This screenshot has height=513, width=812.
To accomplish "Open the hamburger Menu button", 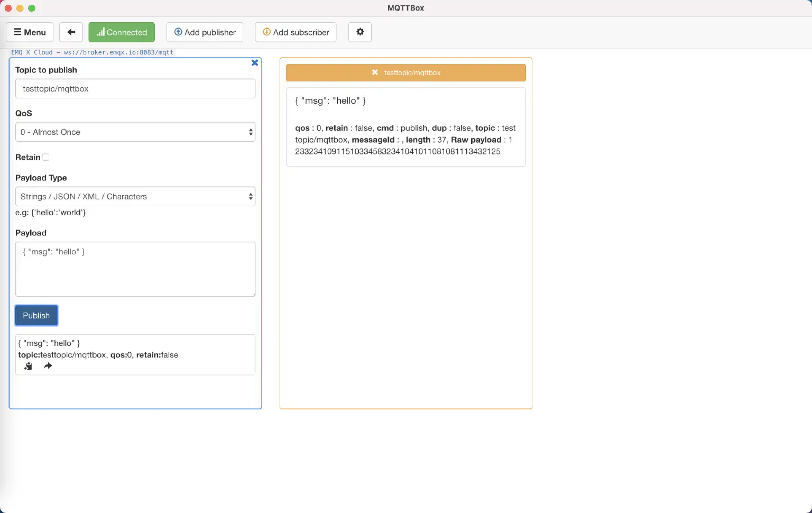I will [30, 32].
